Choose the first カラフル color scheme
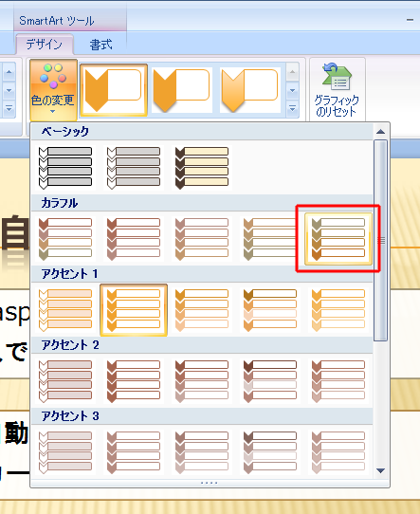Screen dimensions: 420x514 click(x=65, y=239)
